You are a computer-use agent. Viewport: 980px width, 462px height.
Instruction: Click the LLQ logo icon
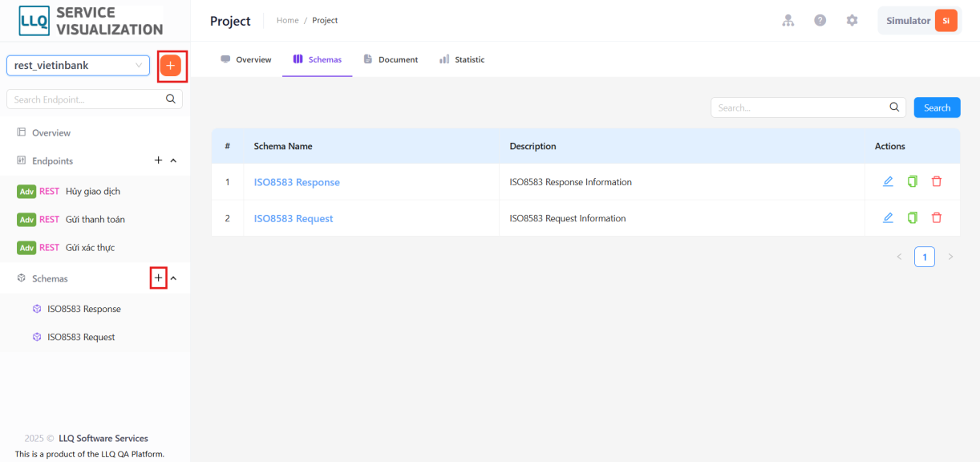[34, 22]
